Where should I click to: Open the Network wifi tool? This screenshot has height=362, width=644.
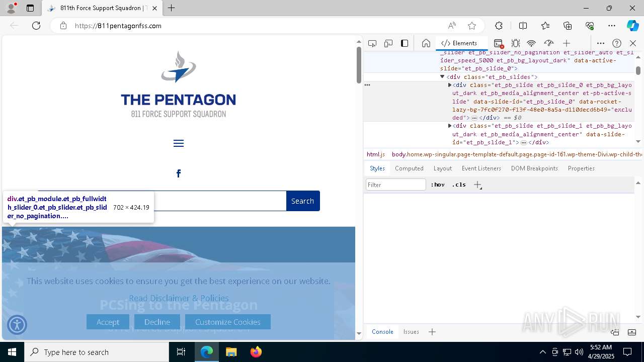pos(531,43)
